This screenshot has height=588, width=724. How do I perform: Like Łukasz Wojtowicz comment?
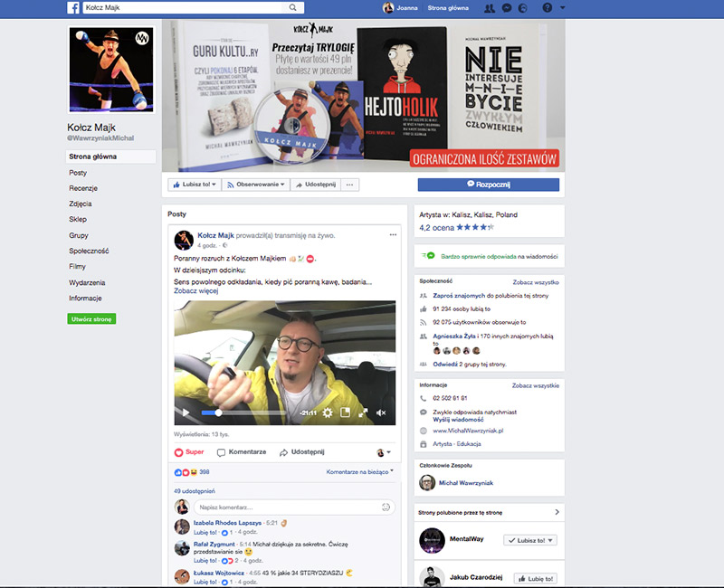pos(205,582)
